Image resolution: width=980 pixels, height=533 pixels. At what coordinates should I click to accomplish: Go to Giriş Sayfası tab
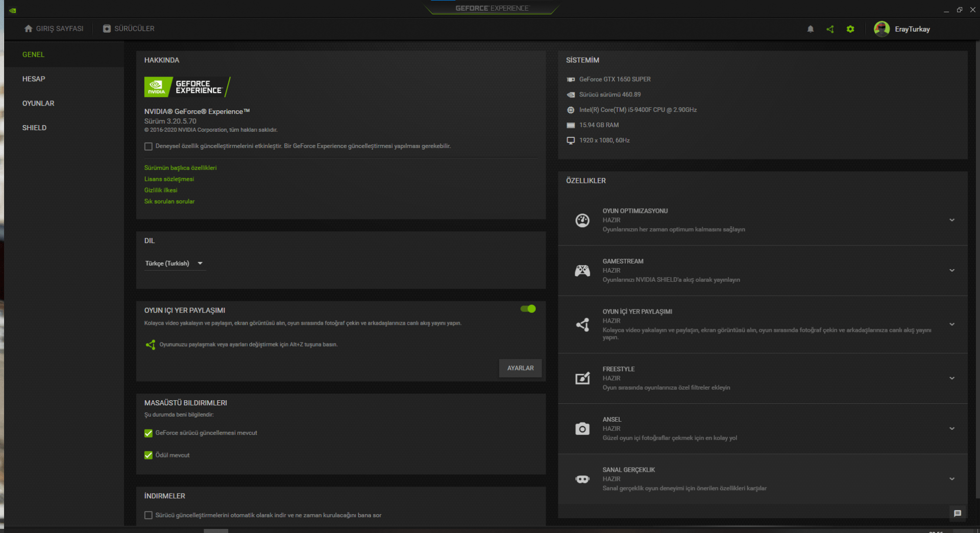54,29
